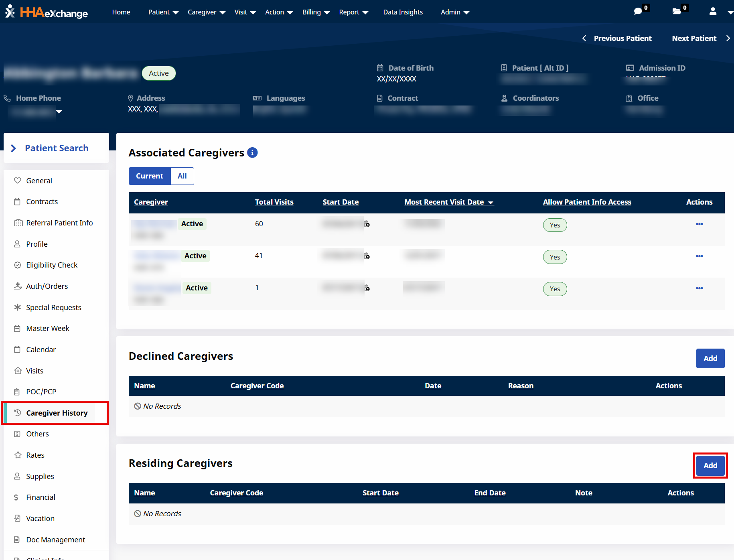Image resolution: width=734 pixels, height=560 pixels.
Task: Open actions menu for 41-visit caregiver
Action: tap(700, 256)
